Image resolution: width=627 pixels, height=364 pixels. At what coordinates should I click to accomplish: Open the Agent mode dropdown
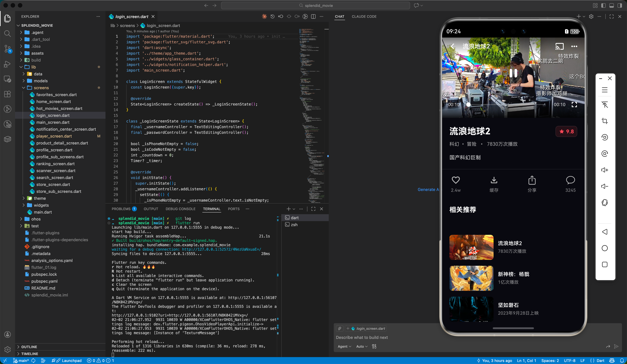tap(344, 346)
